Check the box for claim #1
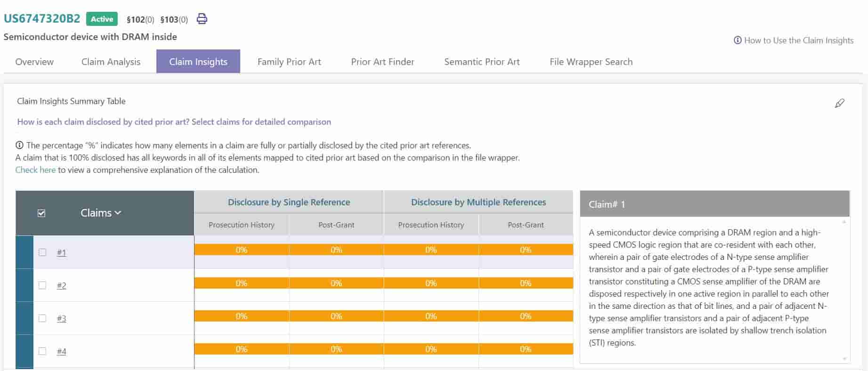The image size is (868, 371). [42, 252]
